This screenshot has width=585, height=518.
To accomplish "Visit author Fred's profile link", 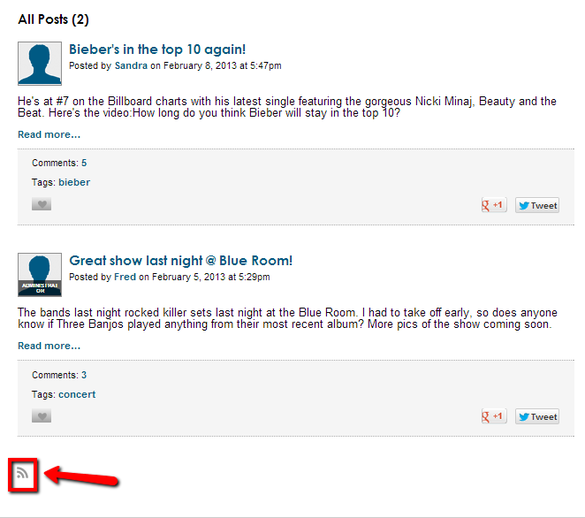I will pos(125,277).
